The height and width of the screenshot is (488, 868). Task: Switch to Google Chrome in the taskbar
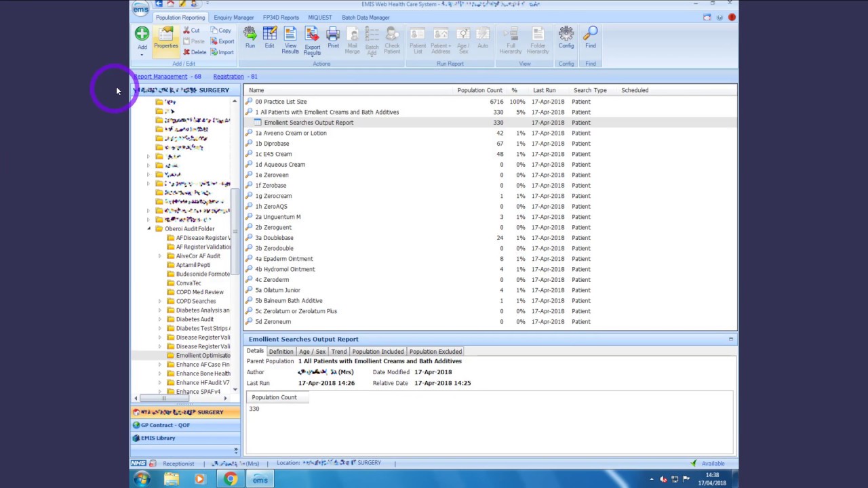click(x=231, y=479)
